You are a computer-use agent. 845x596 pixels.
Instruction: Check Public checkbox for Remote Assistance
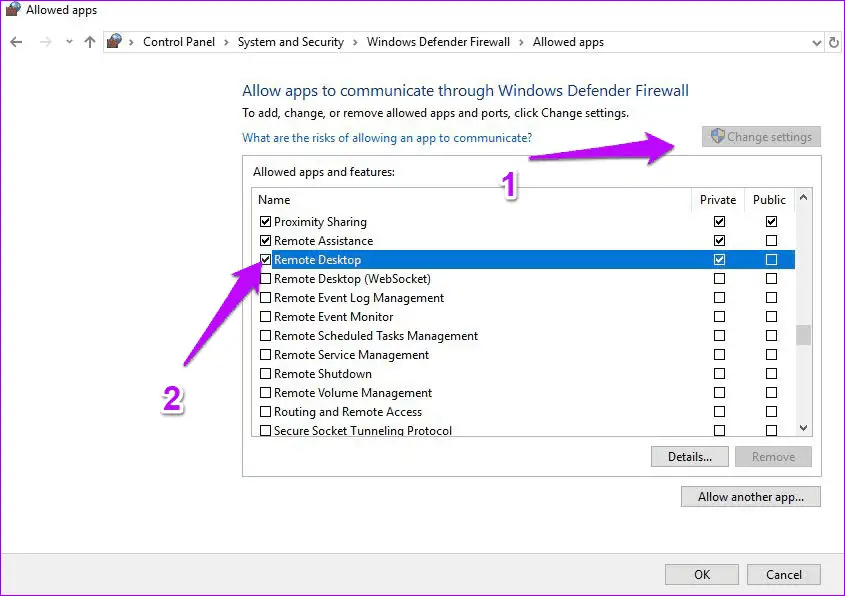771,240
